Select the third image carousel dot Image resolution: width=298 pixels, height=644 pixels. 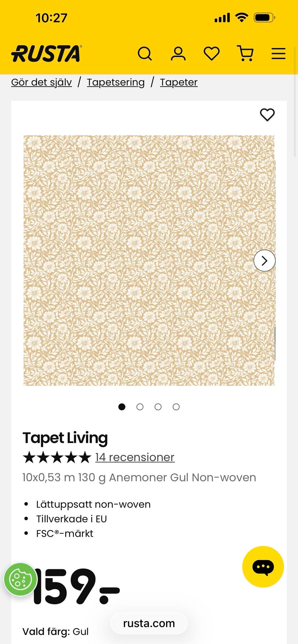click(x=158, y=407)
